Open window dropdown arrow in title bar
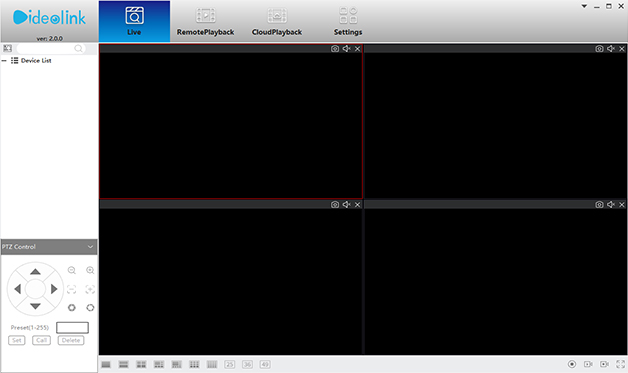Screen dimensions: 628x373 (x=584, y=6)
